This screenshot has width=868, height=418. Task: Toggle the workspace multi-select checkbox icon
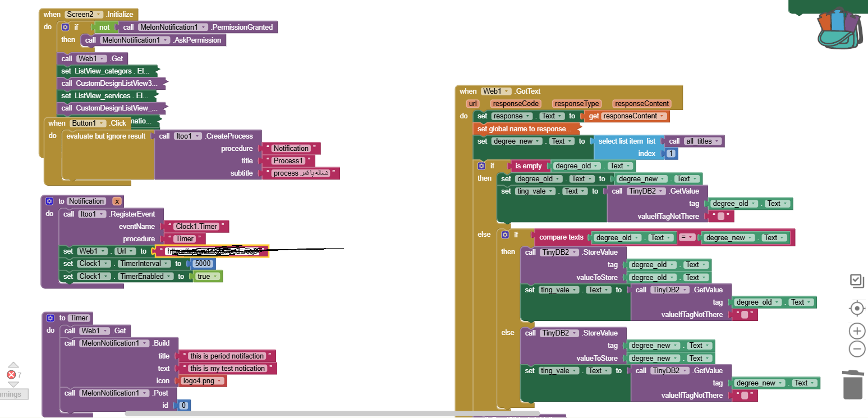856,280
